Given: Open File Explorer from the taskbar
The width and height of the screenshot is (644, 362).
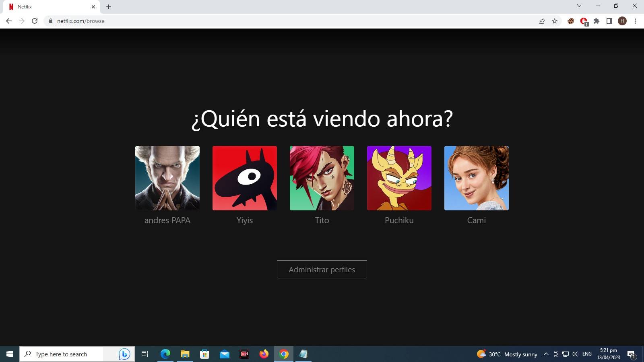Looking at the screenshot, I should 185,354.
